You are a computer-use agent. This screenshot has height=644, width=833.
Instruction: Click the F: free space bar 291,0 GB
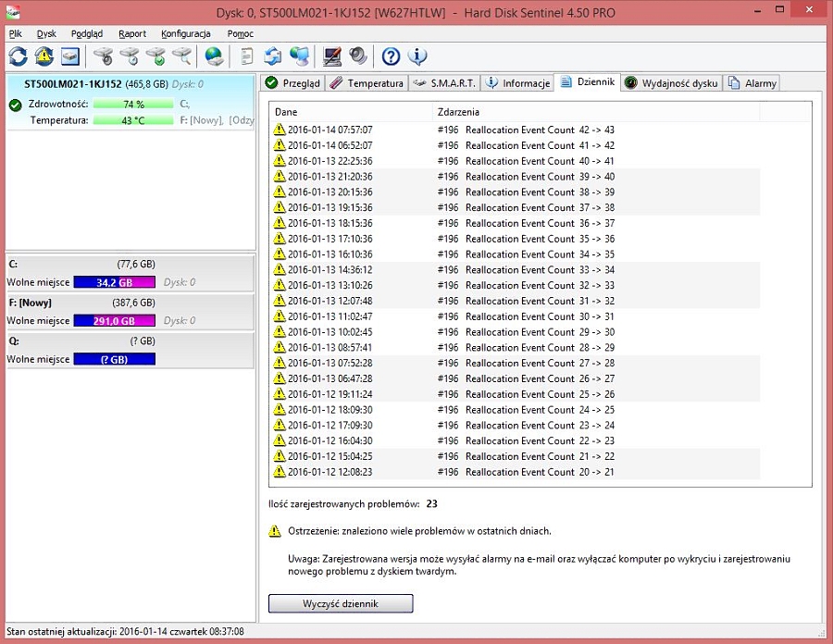pyautogui.click(x=114, y=321)
